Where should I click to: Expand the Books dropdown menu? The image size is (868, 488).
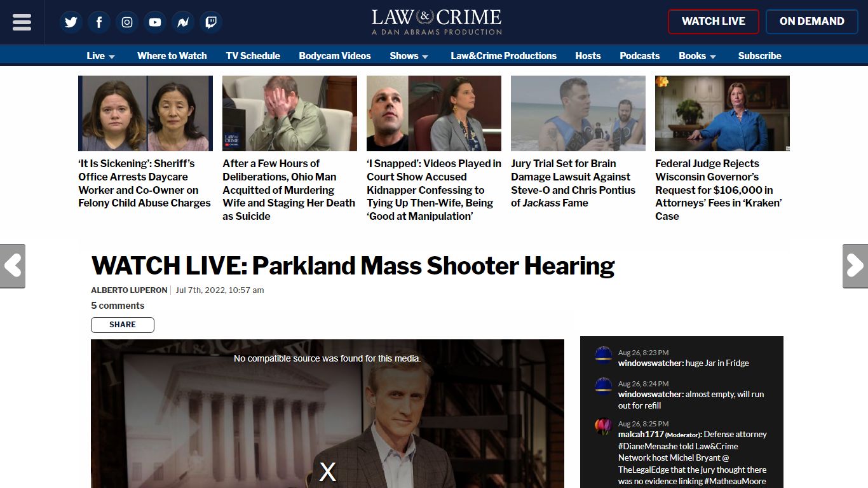(697, 56)
